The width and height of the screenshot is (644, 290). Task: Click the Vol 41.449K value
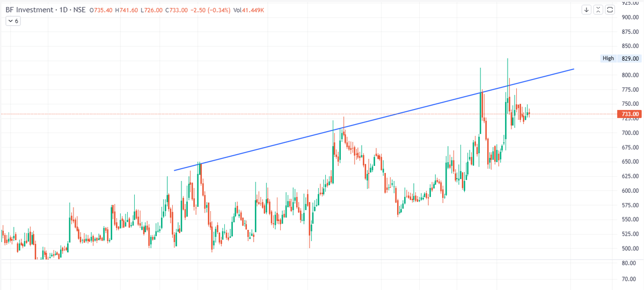pyautogui.click(x=250, y=10)
